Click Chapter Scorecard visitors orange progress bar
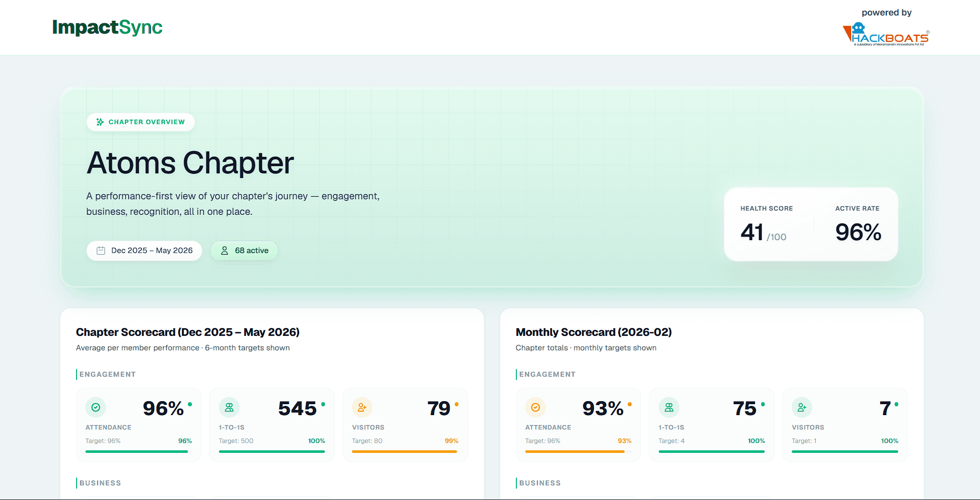Viewport: 980px width, 500px height. tap(405, 451)
